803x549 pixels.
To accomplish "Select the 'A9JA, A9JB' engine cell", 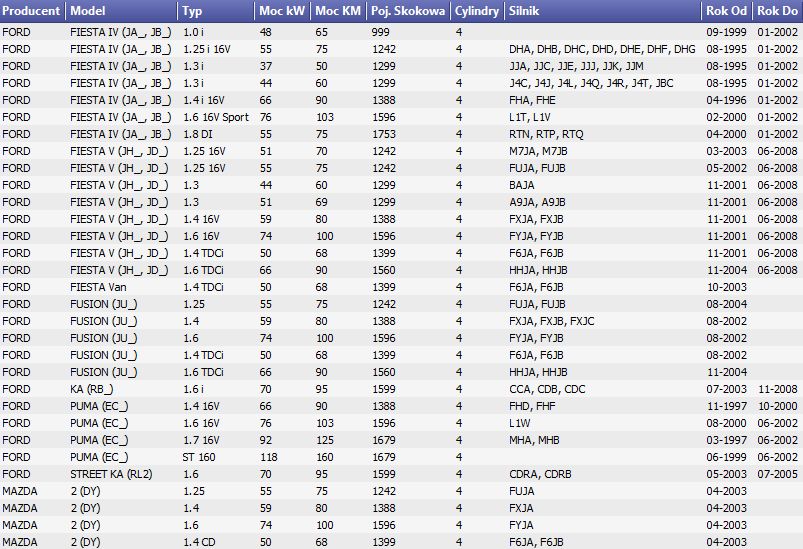I will pyautogui.click(x=537, y=202).
